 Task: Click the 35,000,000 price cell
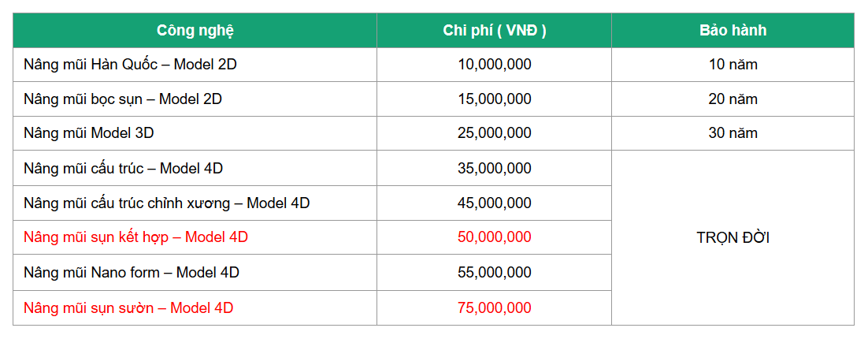[x=494, y=168]
